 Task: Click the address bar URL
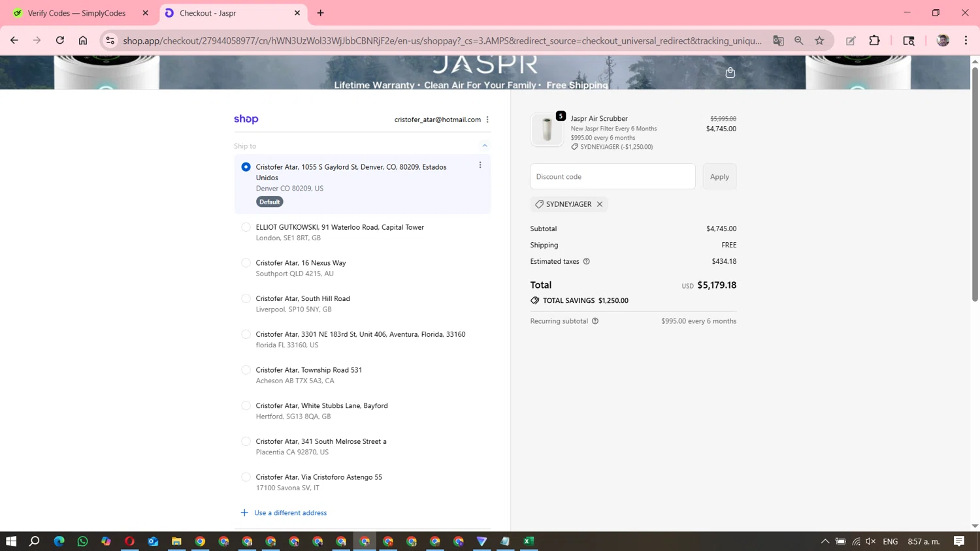(x=442, y=40)
